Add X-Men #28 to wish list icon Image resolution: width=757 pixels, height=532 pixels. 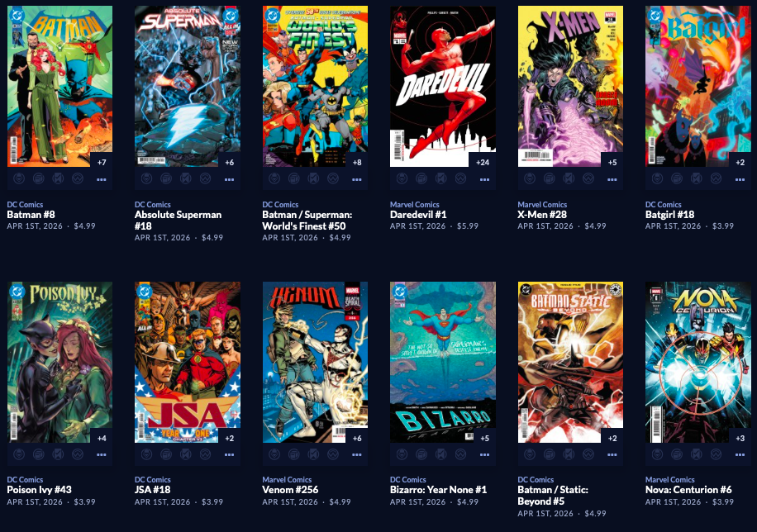(x=588, y=179)
